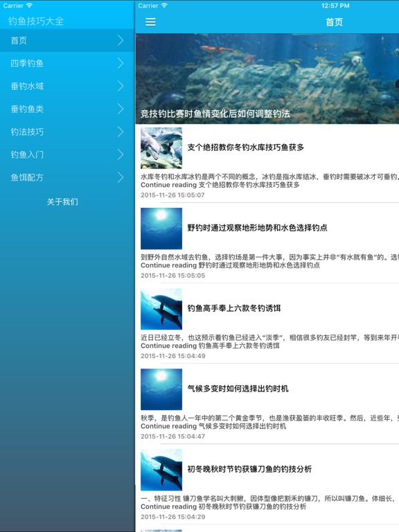399x532 pixels.
Task: Tap the excerpt starting 近日已经立冬
Action: 269,337
